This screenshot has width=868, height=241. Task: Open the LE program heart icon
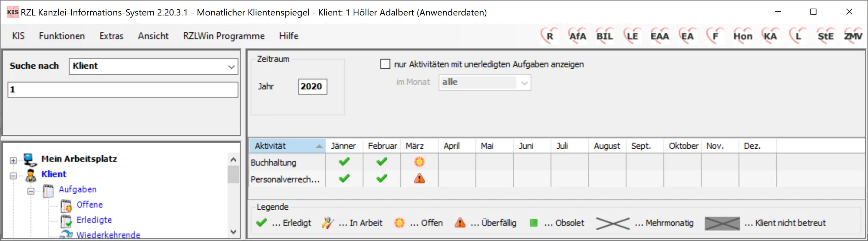tap(632, 36)
